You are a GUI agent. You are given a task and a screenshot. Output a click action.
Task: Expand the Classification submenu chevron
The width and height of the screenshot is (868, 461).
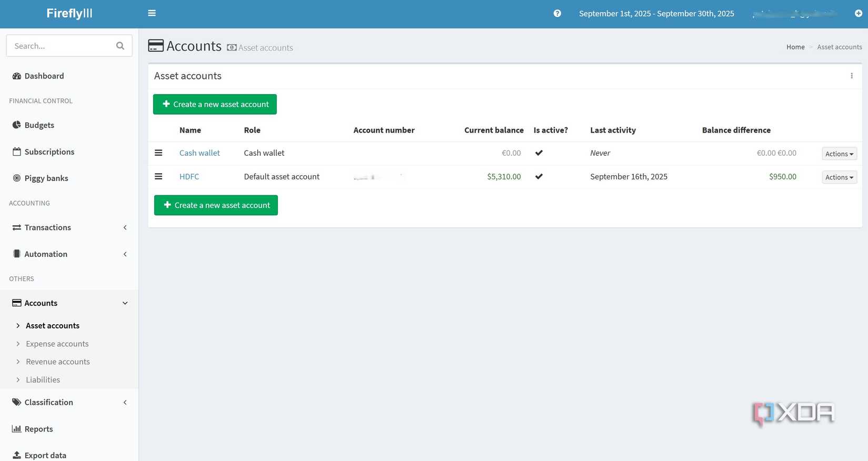[125, 403]
